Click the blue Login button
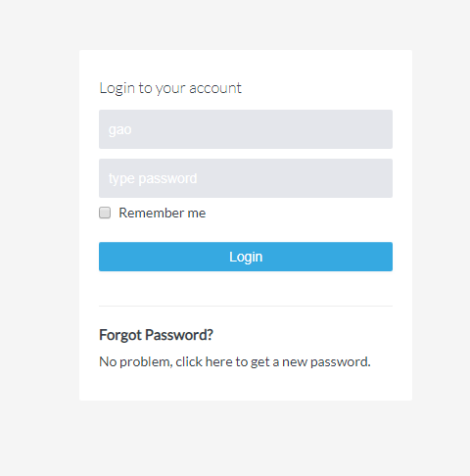The width and height of the screenshot is (470, 476). pos(246,257)
